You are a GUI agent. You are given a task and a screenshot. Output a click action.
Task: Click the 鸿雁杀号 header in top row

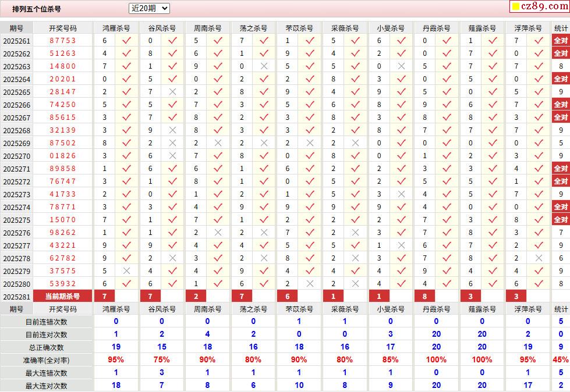click(x=116, y=28)
